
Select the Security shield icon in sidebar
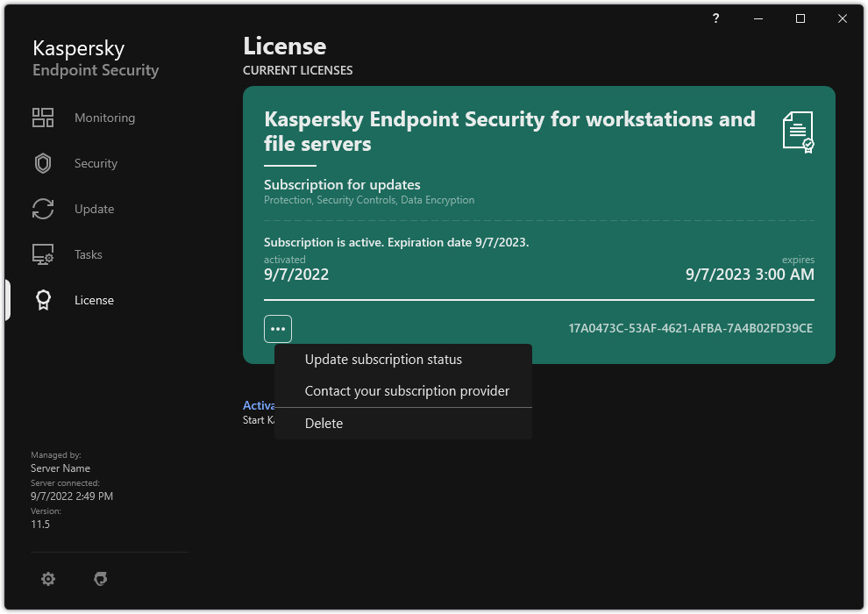42,163
